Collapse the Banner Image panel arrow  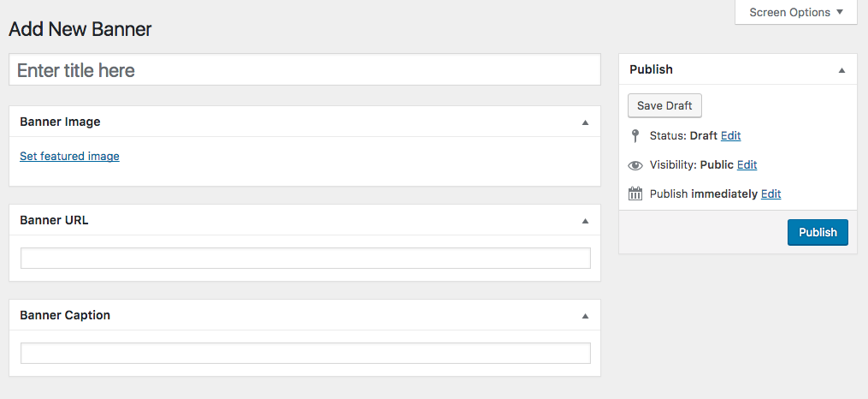point(585,122)
